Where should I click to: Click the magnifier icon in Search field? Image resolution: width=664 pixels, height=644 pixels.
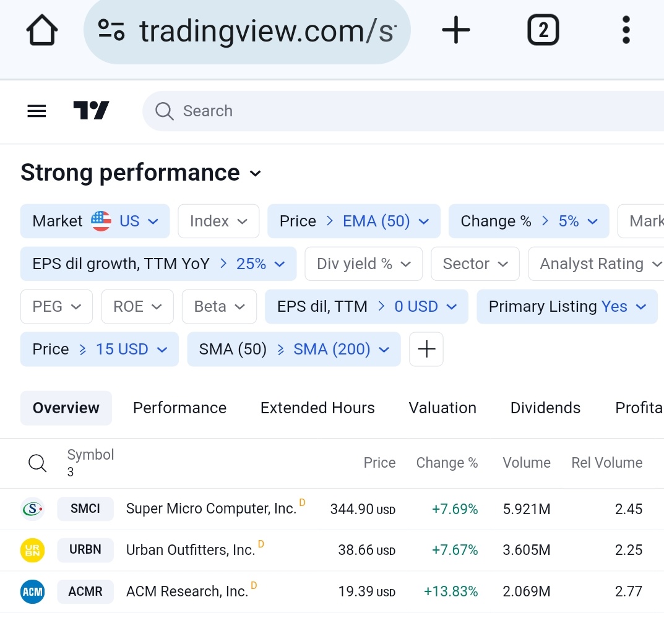click(x=165, y=111)
